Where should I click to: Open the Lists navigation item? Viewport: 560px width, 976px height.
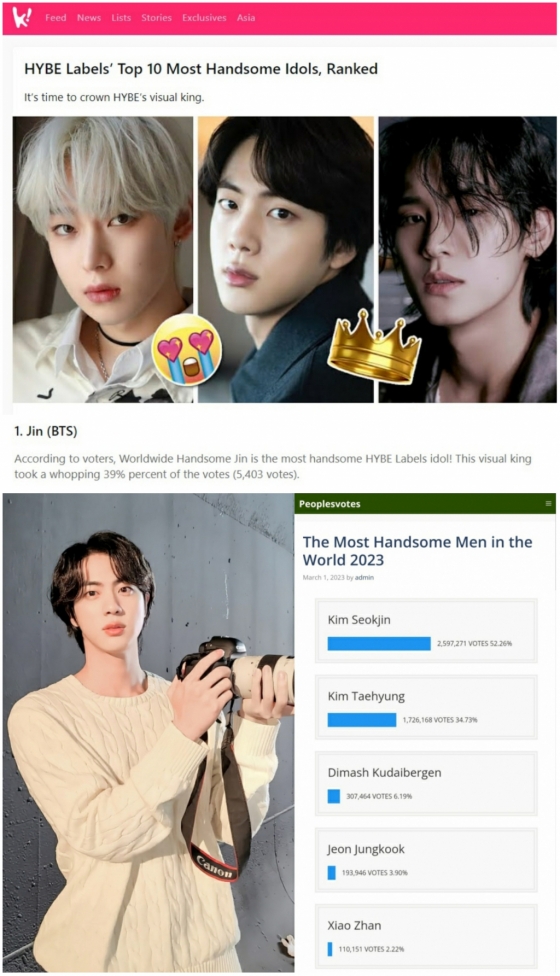(121, 18)
